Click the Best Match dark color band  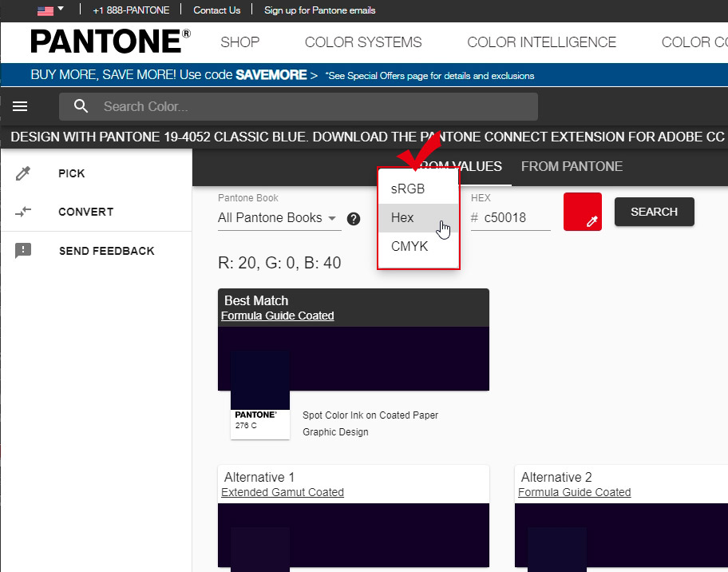[x=354, y=358]
